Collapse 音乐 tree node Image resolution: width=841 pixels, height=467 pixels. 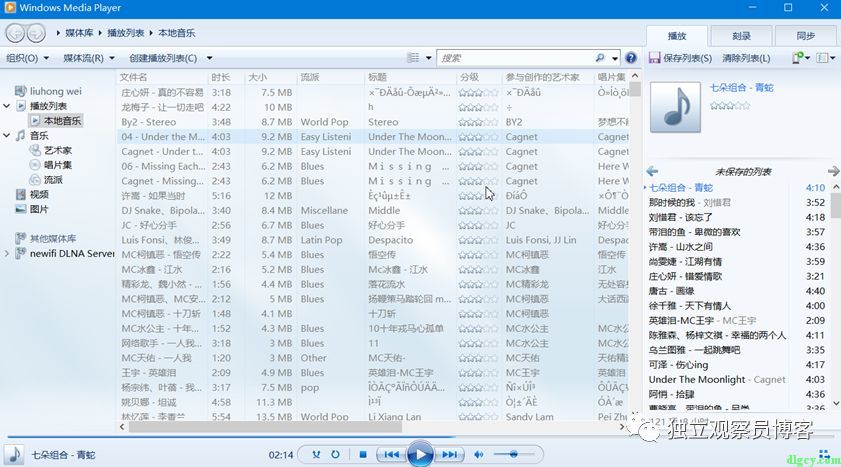point(6,136)
